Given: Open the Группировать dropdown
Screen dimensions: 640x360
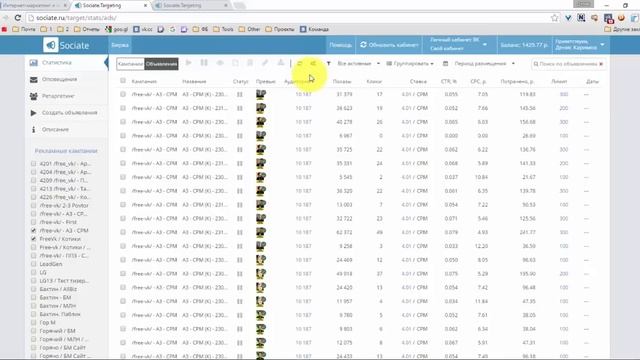Looking at the screenshot, I should click(410, 64).
